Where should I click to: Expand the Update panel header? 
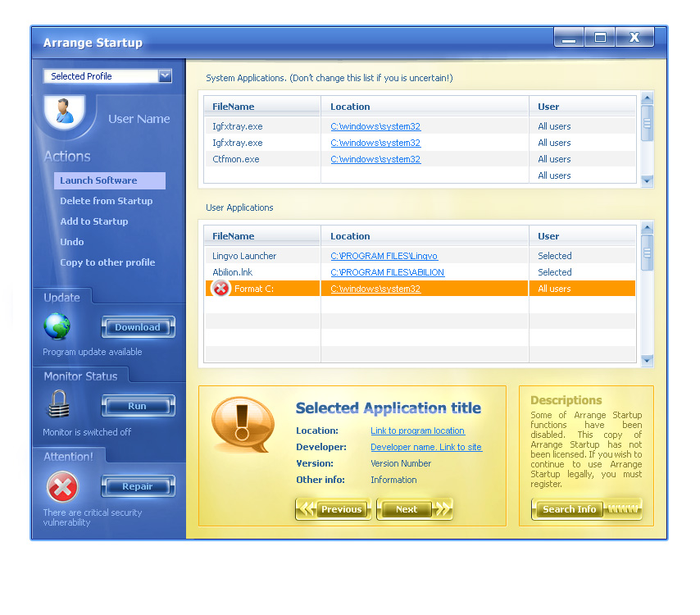pyautogui.click(x=62, y=298)
